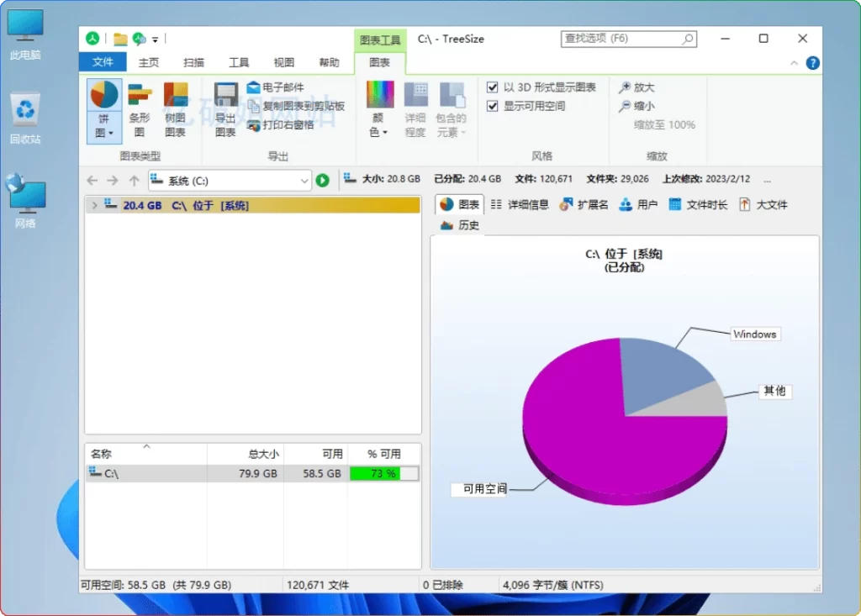The height and width of the screenshot is (616, 861).
Task: Disable the 显示可用空间 checkbox
Action: (x=492, y=105)
